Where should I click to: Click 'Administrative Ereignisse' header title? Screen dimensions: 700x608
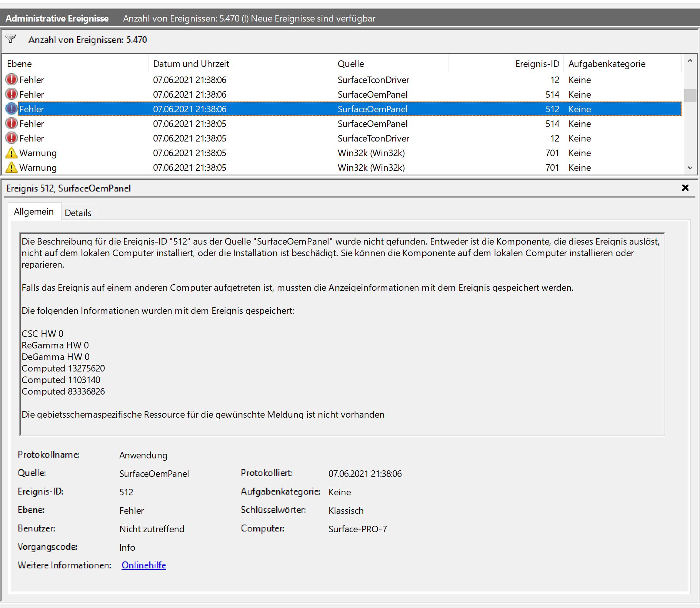[x=57, y=18]
